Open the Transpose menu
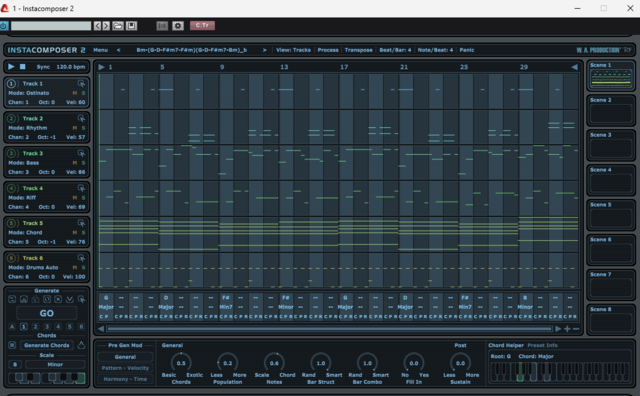Image resolution: width=640 pixels, height=396 pixels. click(358, 50)
